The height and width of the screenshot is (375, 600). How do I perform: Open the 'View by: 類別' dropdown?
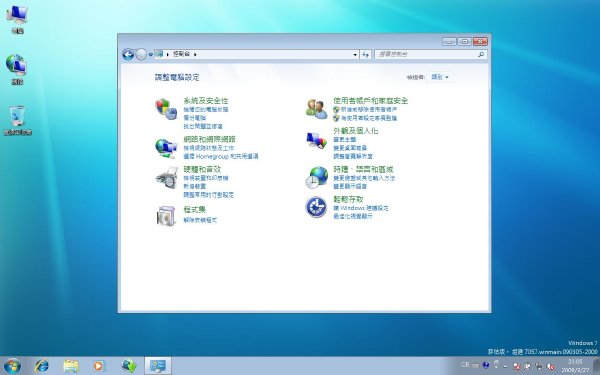440,77
